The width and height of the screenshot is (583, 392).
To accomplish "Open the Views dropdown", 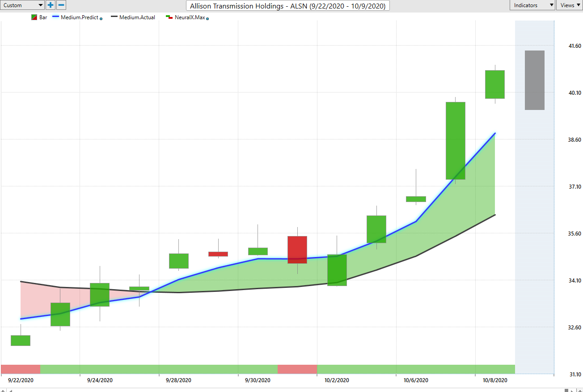I will point(570,5).
